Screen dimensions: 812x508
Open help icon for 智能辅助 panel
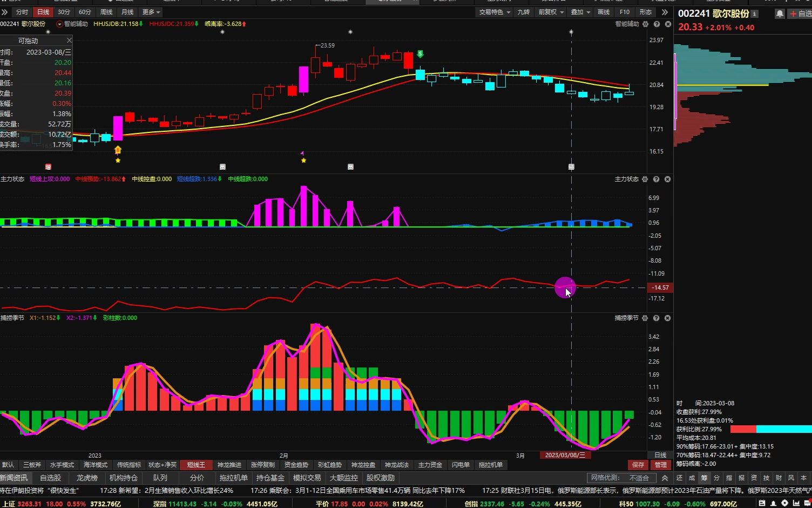pyautogui.click(x=657, y=24)
